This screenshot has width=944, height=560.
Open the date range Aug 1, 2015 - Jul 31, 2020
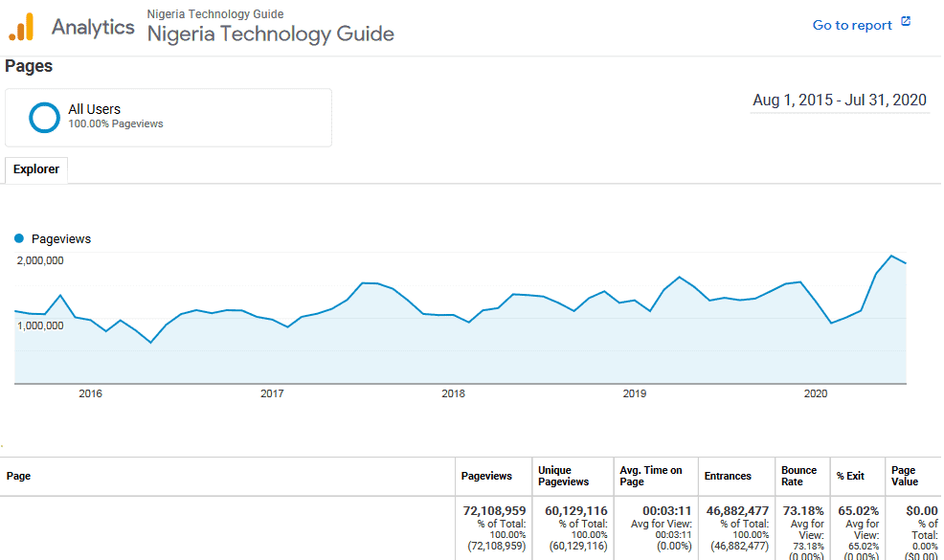point(840,100)
